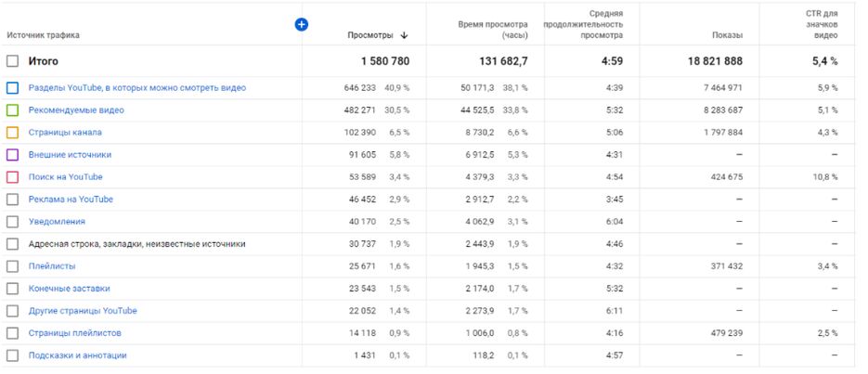Toggle the orange Страницы канала checkbox

[x=12, y=133]
